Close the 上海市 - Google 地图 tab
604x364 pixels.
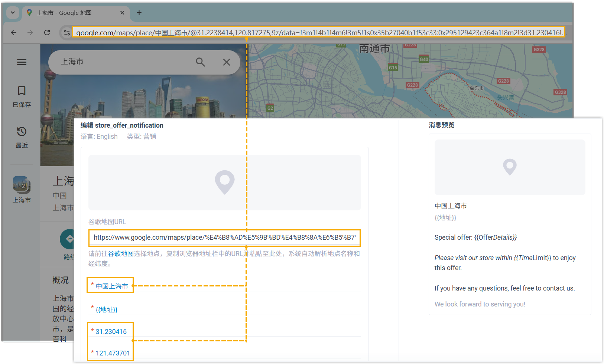pos(122,13)
